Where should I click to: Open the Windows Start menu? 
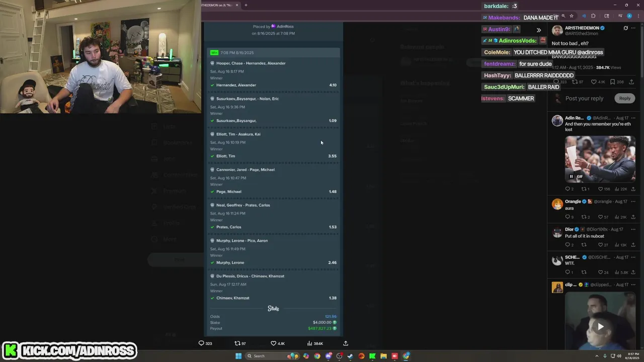[x=238, y=356]
